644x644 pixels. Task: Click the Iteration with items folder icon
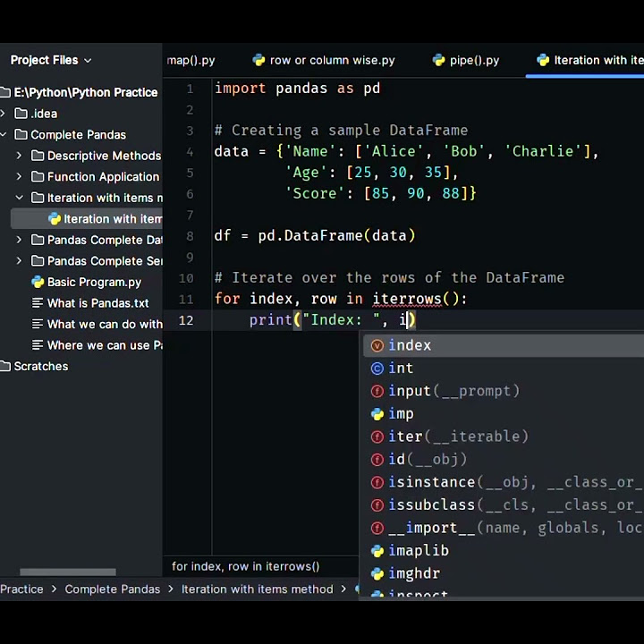38,198
